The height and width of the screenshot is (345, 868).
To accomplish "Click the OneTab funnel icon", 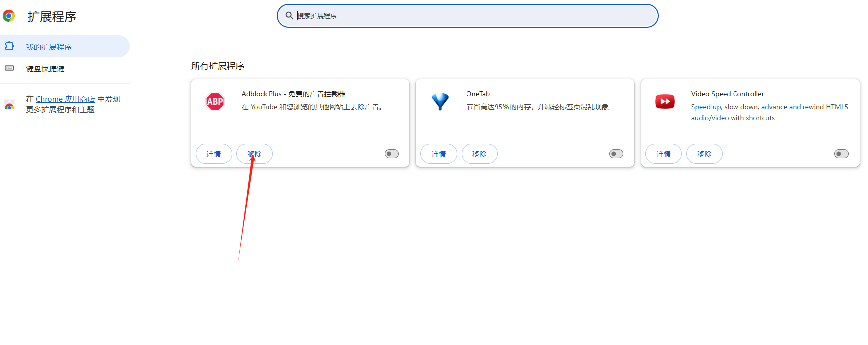I will click(440, 102).
